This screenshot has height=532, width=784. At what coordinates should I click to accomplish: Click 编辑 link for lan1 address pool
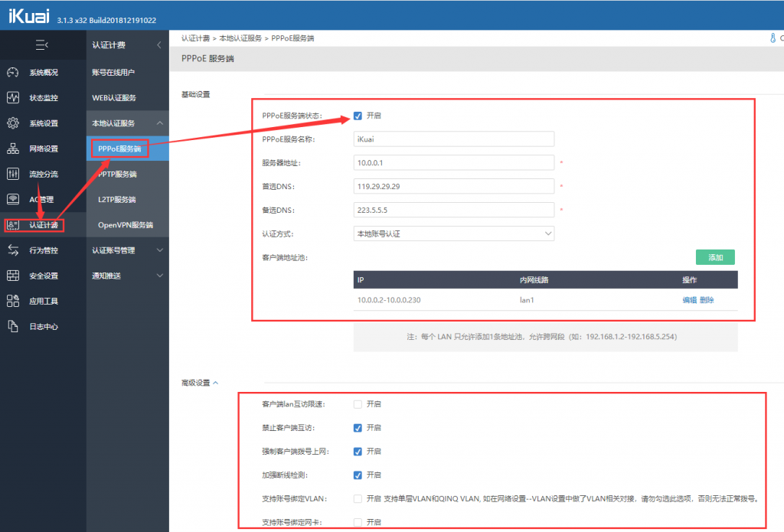689,300
